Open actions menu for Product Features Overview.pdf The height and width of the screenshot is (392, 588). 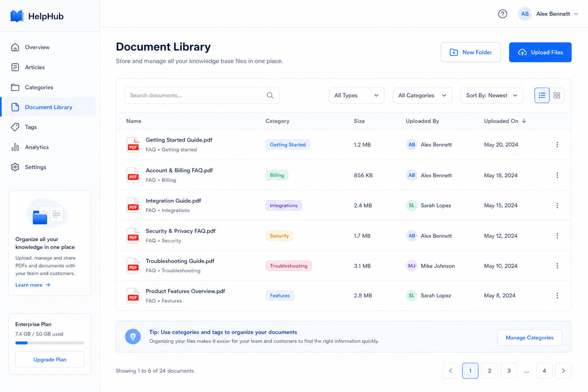pyautogui.click(x=557, y=296)
